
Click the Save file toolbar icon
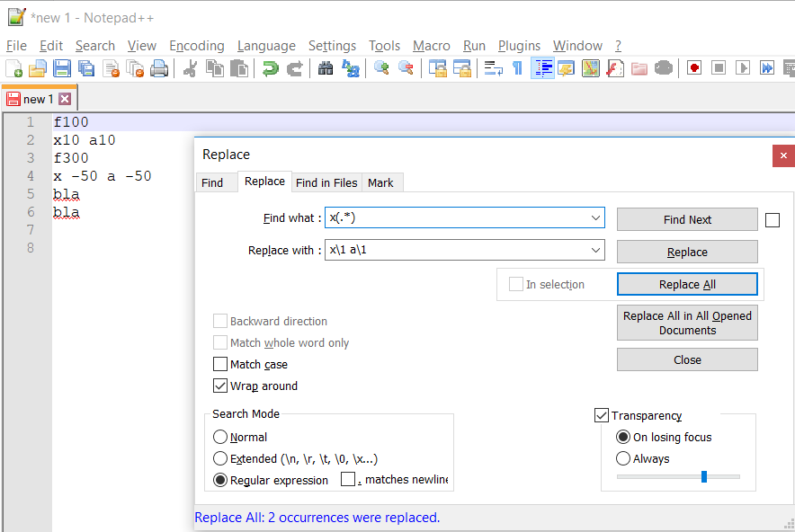point(61,68)
